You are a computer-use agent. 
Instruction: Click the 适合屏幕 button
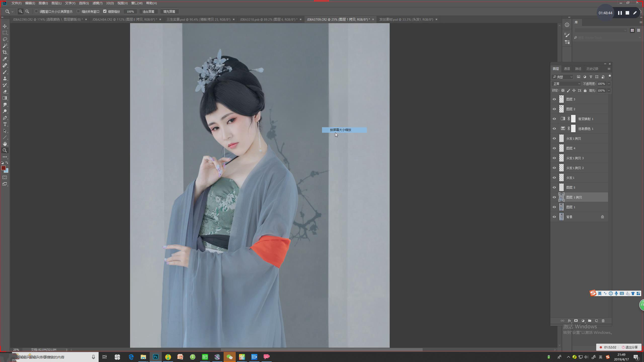[148, 12]
